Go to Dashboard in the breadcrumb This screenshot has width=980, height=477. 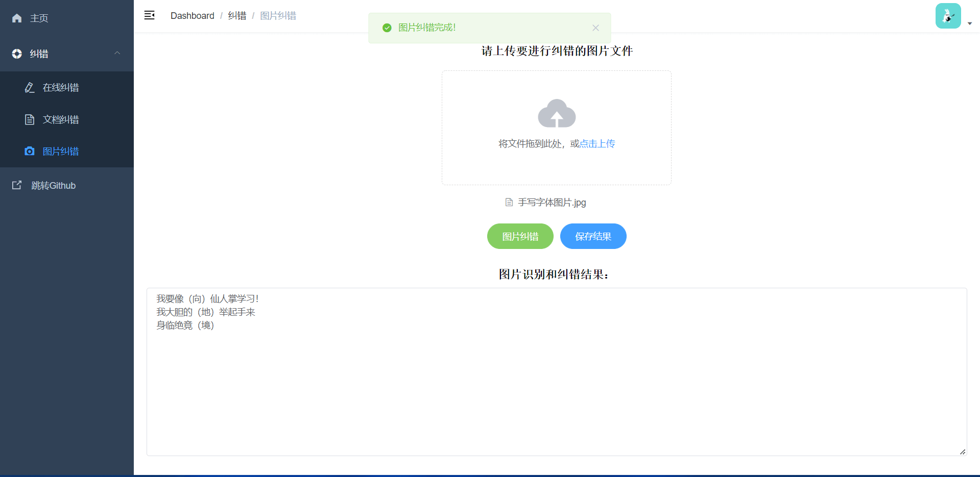tap(192, 16)
